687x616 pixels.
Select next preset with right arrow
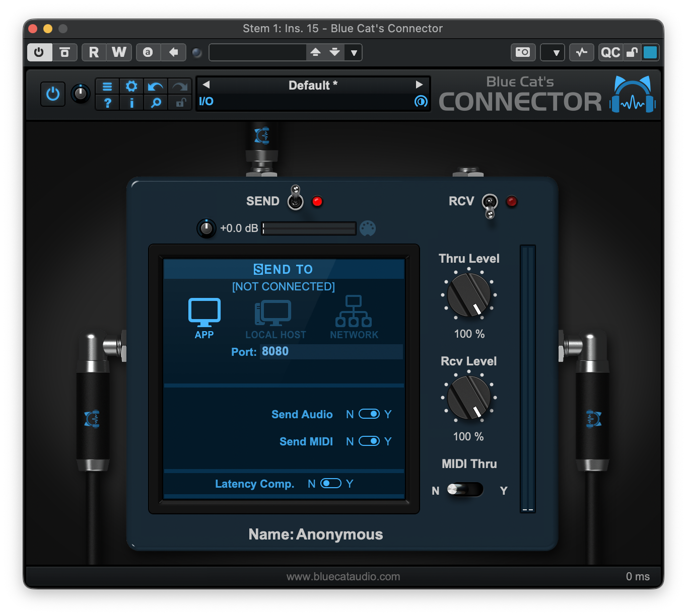(419, 85)
